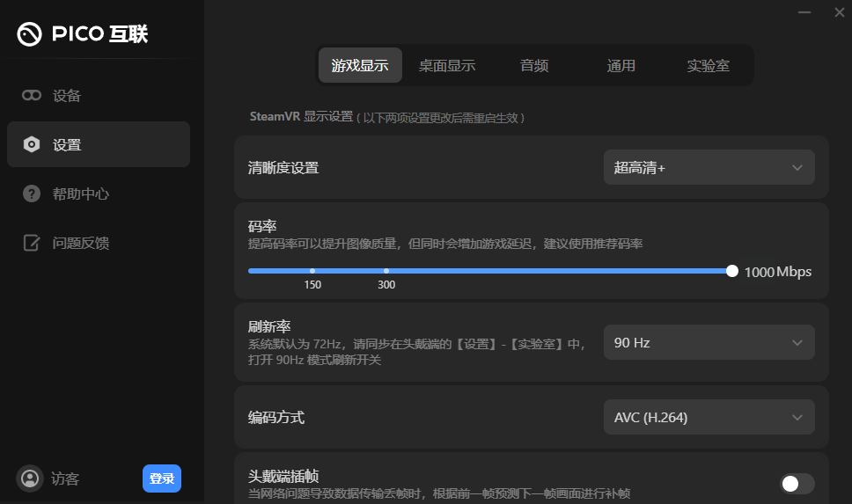Toggle the 头戴端插帧 switch on

pos(797,483)
